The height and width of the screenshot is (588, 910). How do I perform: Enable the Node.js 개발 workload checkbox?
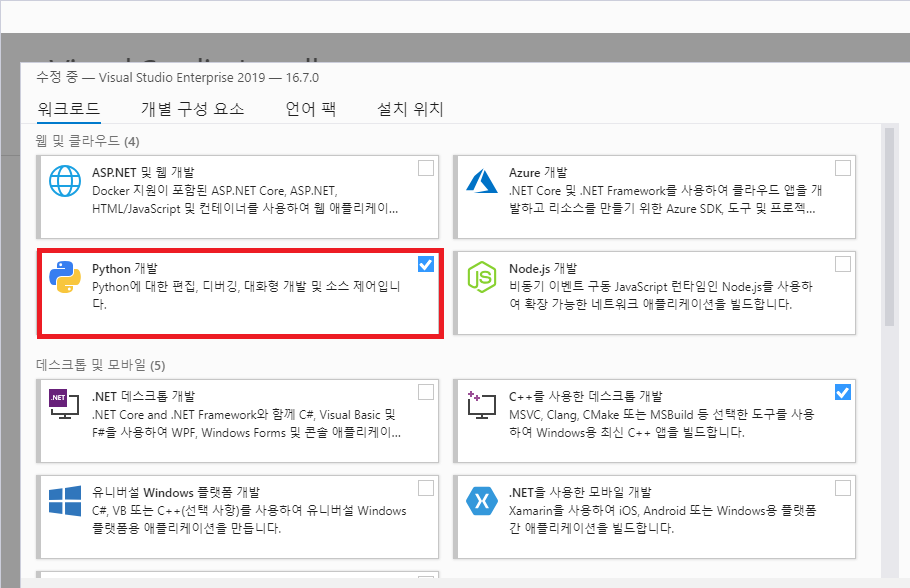click(843, 264)
